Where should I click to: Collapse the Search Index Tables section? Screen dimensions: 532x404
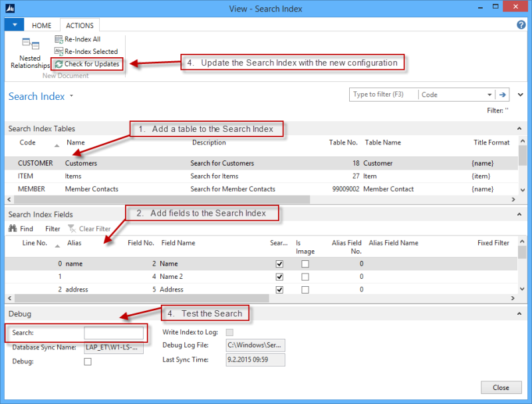[x=519, y=128]
